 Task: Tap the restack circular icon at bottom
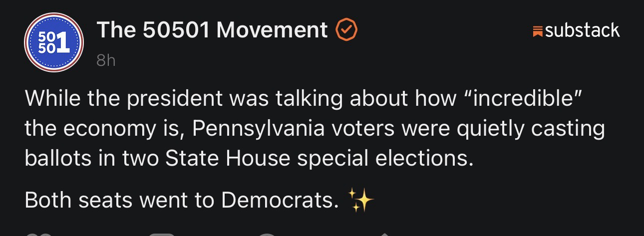click(267, 234)
